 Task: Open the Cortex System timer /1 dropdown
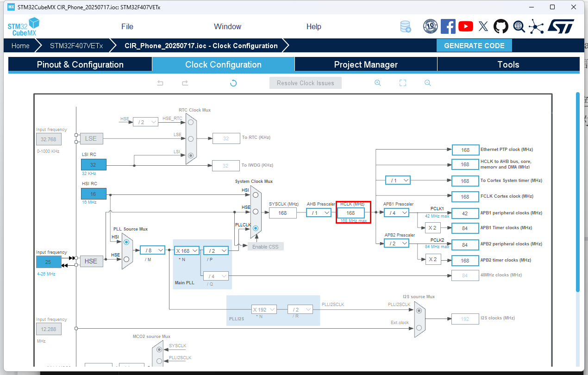point(398,180)
